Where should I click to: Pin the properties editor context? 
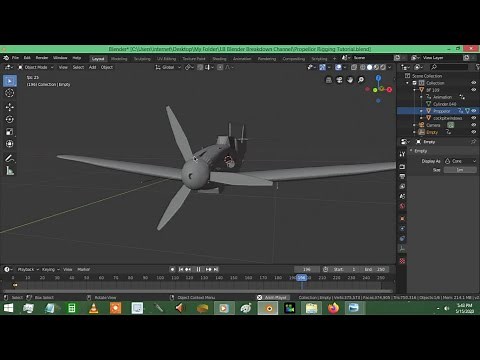pyautogui.click(x=473, y=142)
